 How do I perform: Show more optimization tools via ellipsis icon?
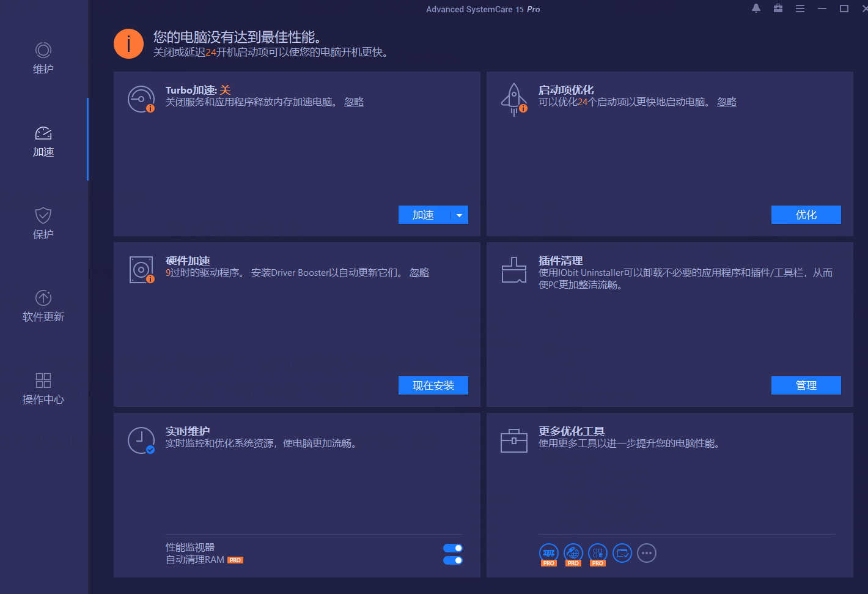tap(647, 553)
